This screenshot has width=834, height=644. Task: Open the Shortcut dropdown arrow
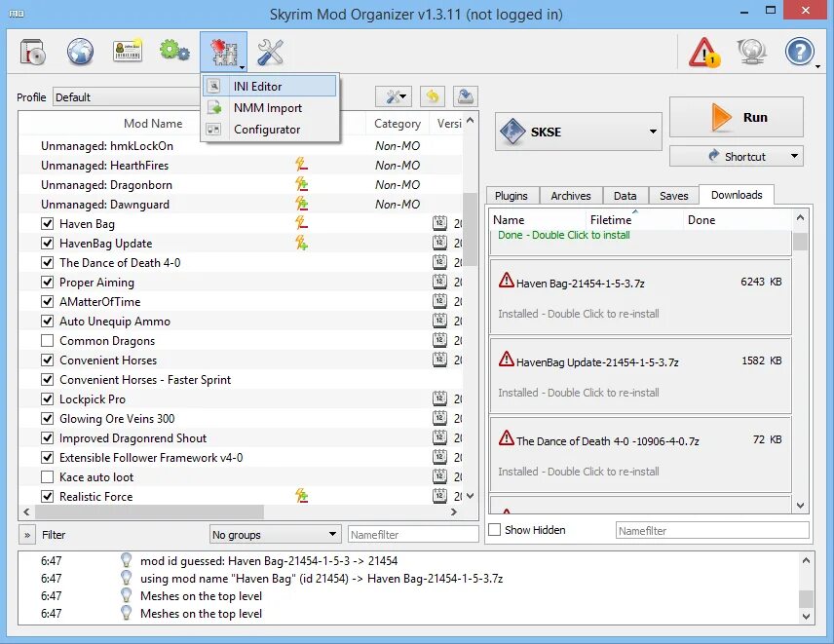pos(794,156)
